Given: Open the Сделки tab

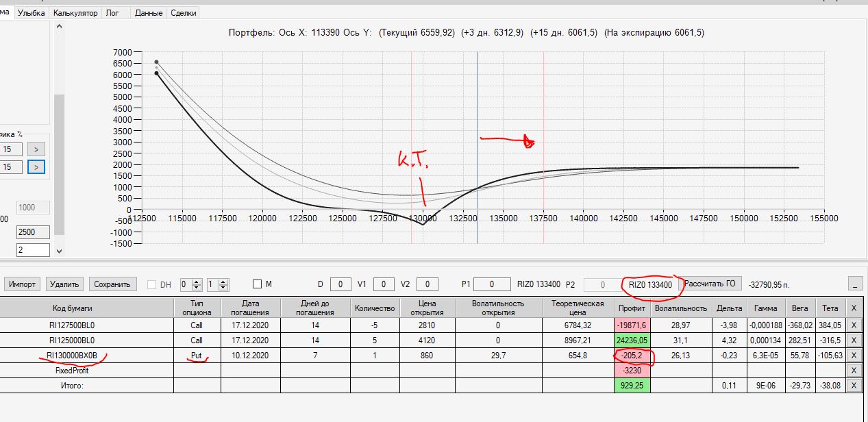Looking at the screenshot, I should coord(183,12).
